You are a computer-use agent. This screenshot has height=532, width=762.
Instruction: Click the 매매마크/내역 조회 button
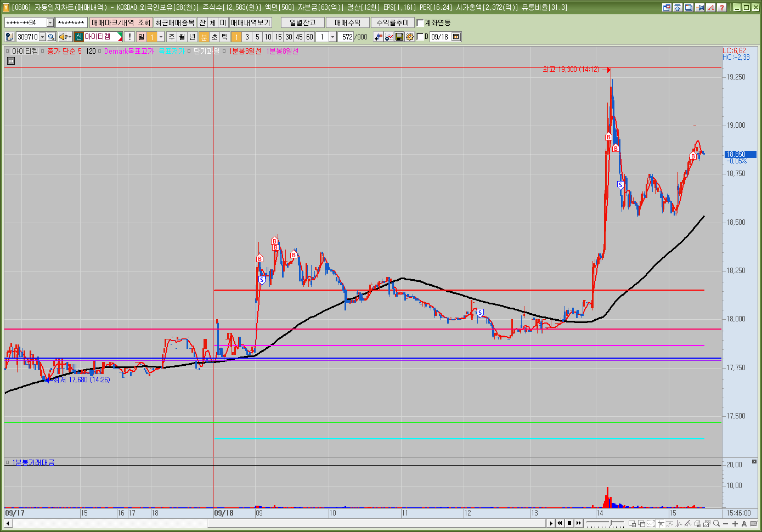click(x=121, y=22)
